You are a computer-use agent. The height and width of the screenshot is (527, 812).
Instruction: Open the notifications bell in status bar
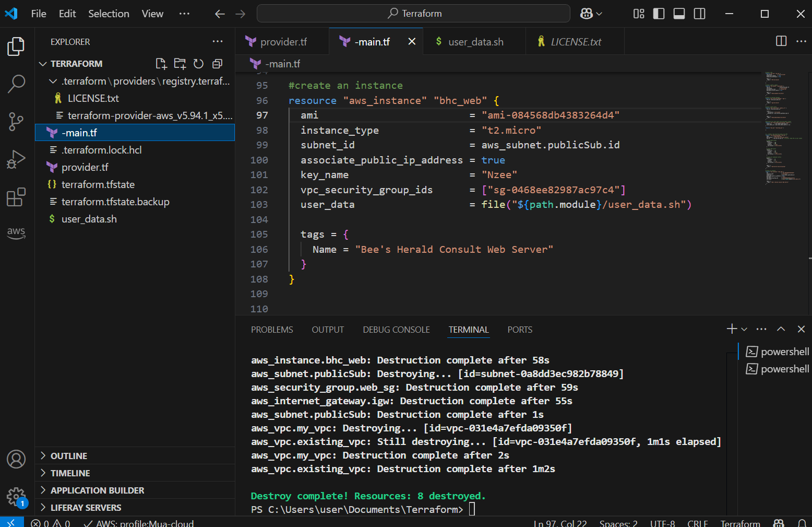[x=802, y=523]
